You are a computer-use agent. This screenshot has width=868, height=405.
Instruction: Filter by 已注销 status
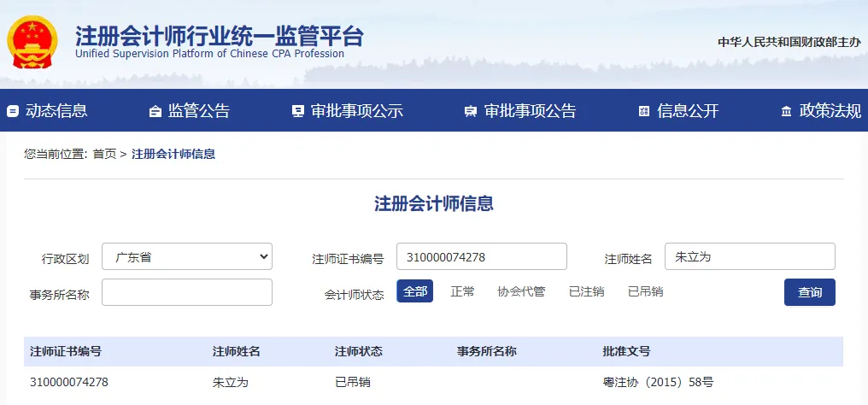(586, 291)
